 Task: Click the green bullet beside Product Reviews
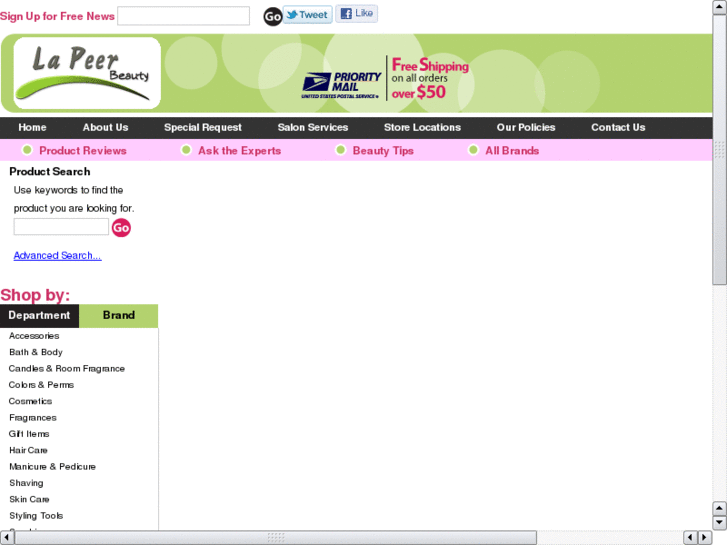[x=27, y=150]
